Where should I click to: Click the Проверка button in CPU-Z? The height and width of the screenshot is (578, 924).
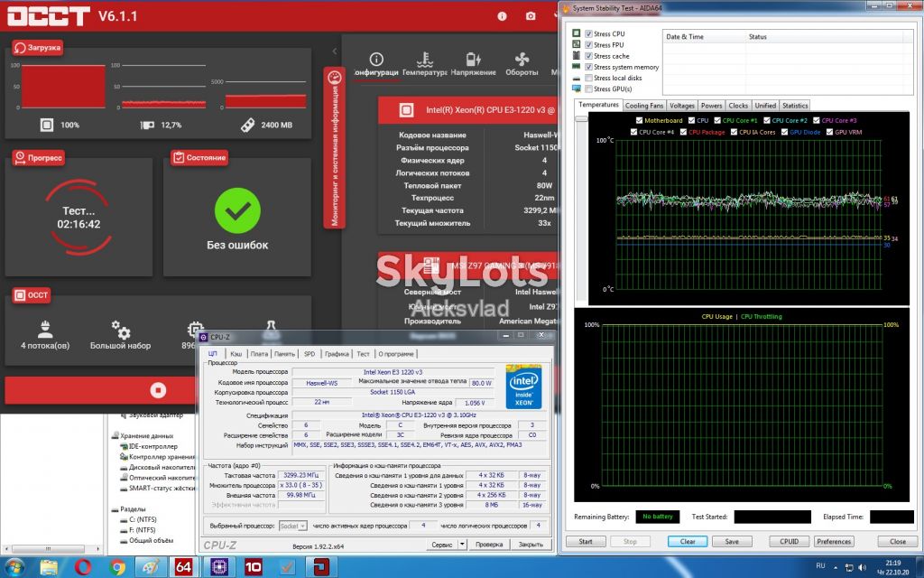coord(489,545)
